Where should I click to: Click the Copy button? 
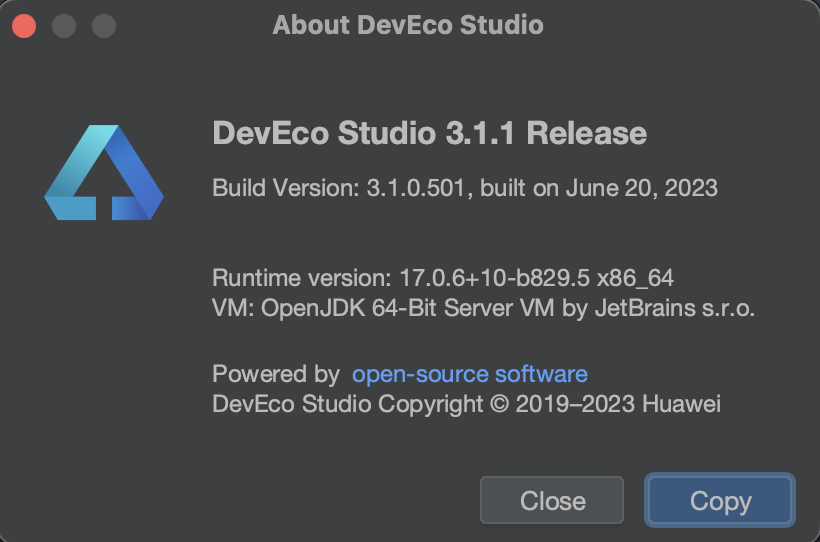[720, 500]
